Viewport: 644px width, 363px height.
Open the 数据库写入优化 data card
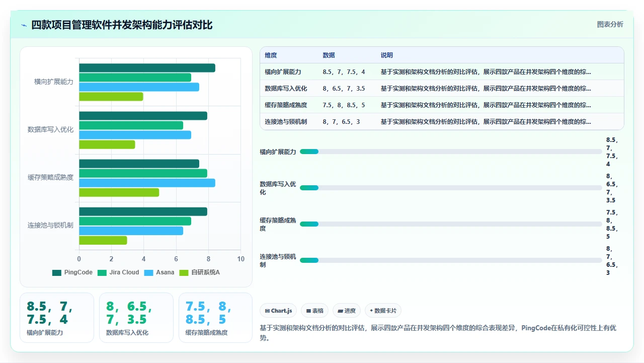tap(136, 318)
